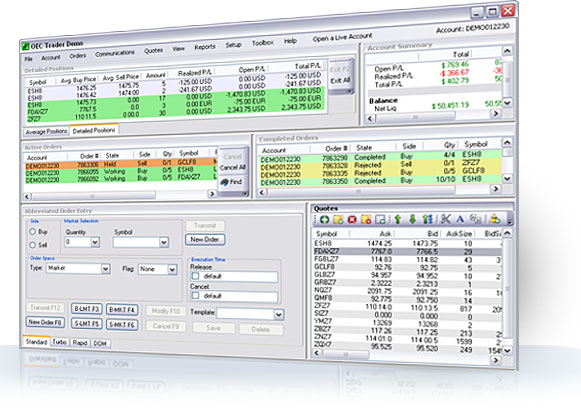Click the Completed Orders horizontal scrollbar
The image size is (581, 411).
coord(379,191)
